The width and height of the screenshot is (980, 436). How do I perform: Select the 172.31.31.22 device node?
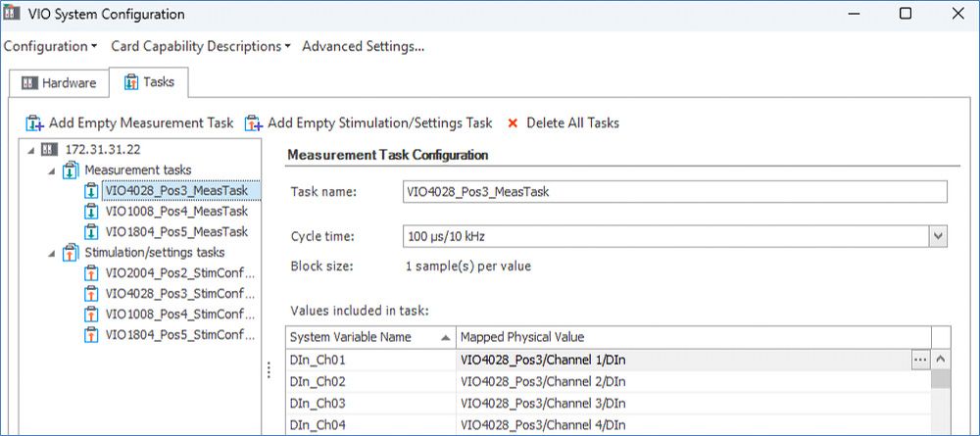(x=103, y=149)
